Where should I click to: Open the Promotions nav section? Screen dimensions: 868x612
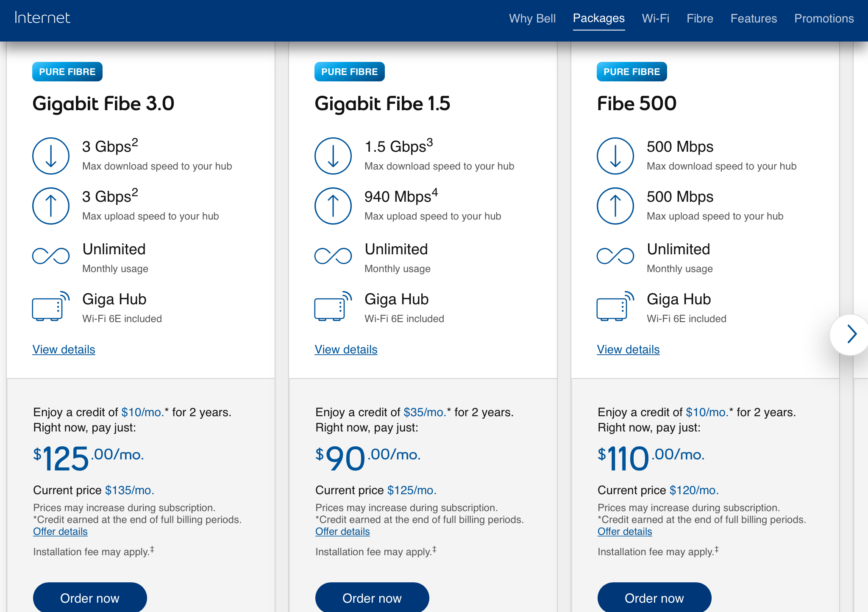[824, 18]
